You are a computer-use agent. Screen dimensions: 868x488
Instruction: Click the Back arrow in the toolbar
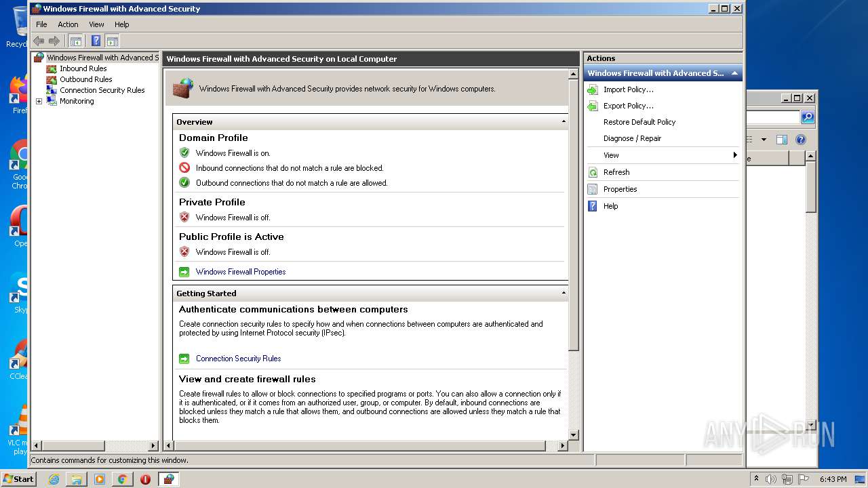[39, 41]
